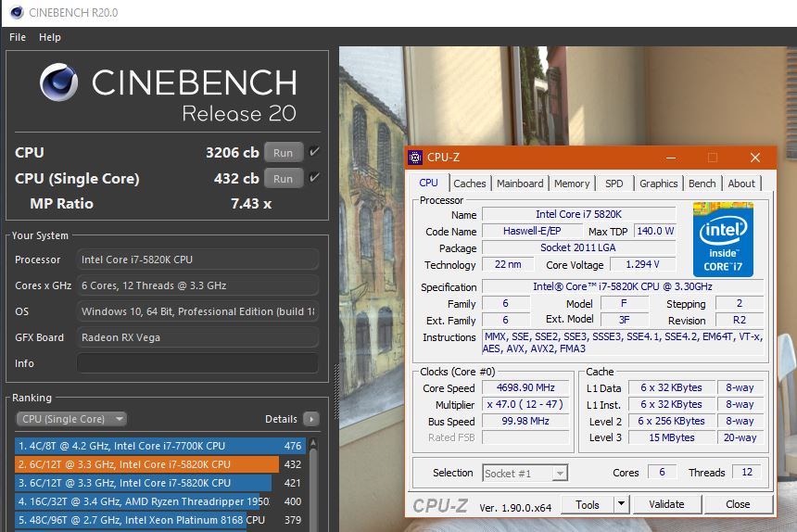Click the Core Voltage value 1.294 V
Screen dimensions: 797x532
[642, 264]
